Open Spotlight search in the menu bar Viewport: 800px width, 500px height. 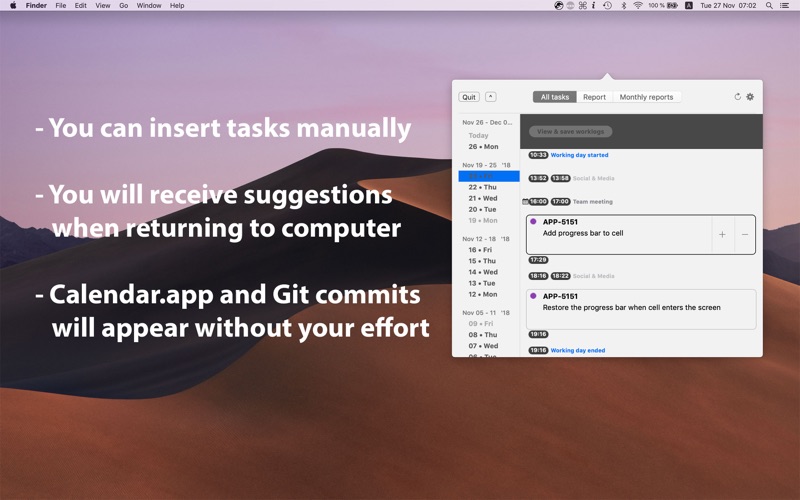[x=769, y=6]
